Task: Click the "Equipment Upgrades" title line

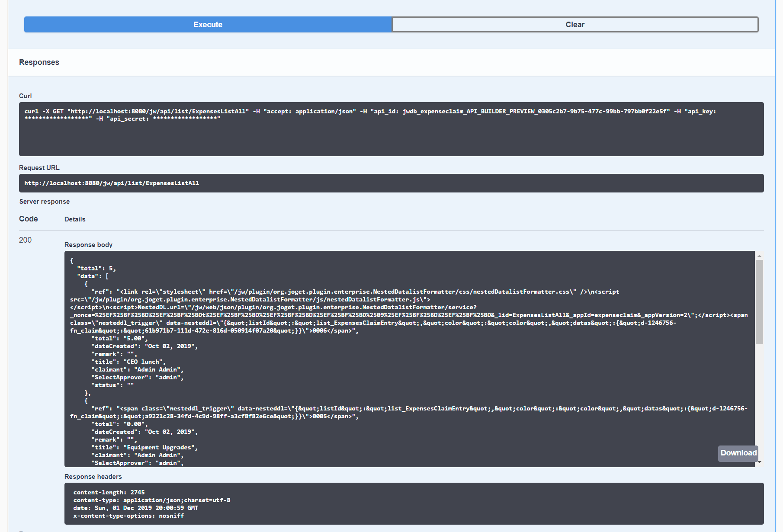Action: tap(144, 448)
